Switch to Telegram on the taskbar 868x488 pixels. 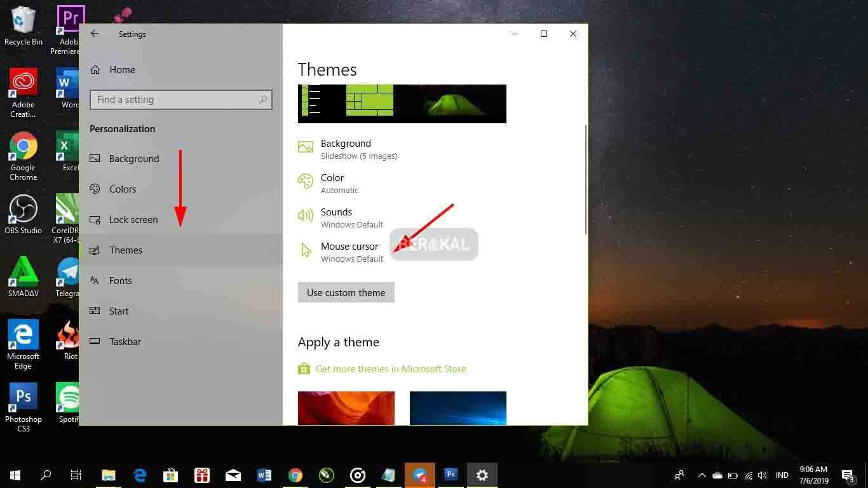(420, 475)
